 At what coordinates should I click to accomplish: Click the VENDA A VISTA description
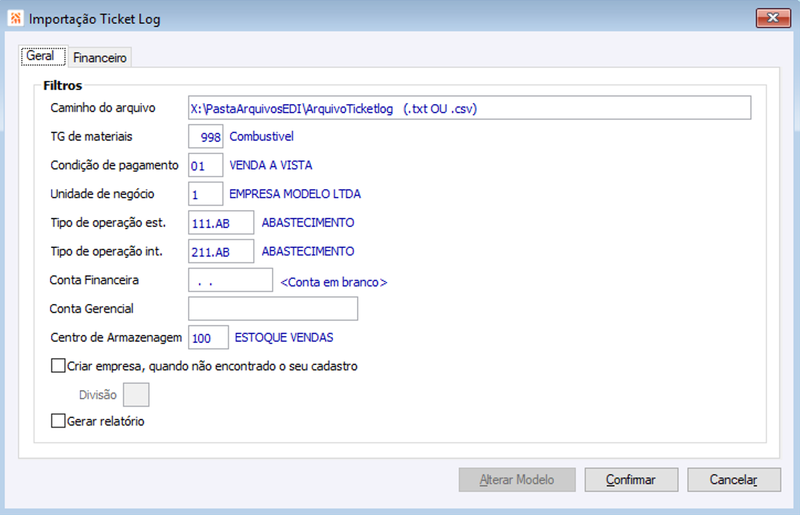click(x=271, y=165)
